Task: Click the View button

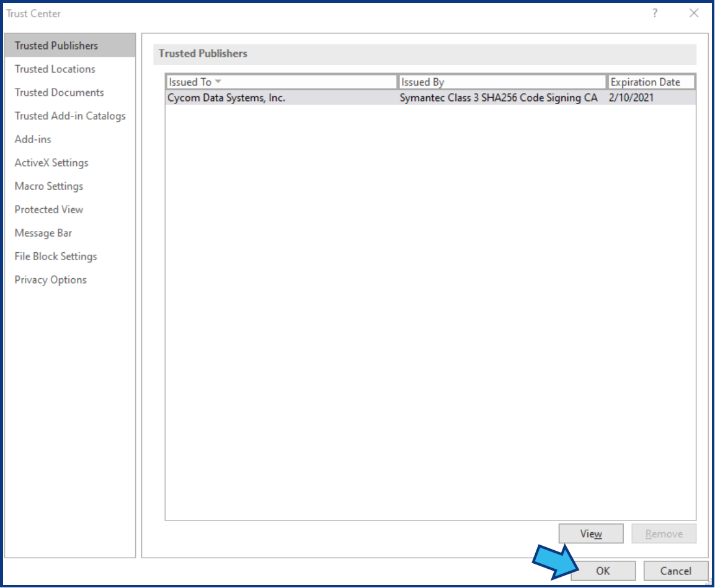Action: (591, 534)
